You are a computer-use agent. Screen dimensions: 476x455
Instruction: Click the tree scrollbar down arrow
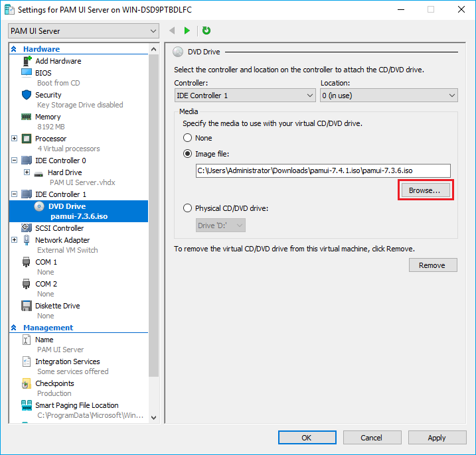[153, 418]
